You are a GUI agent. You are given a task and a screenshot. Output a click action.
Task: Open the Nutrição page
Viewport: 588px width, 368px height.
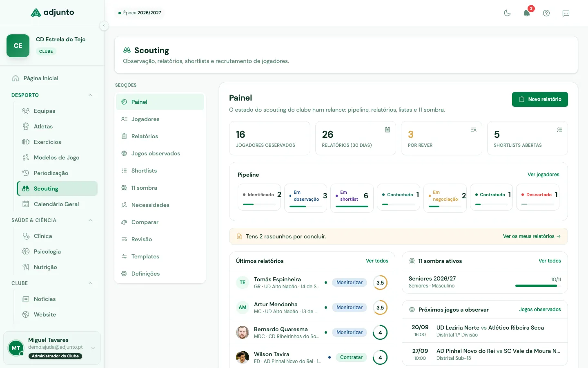point(57,267)
